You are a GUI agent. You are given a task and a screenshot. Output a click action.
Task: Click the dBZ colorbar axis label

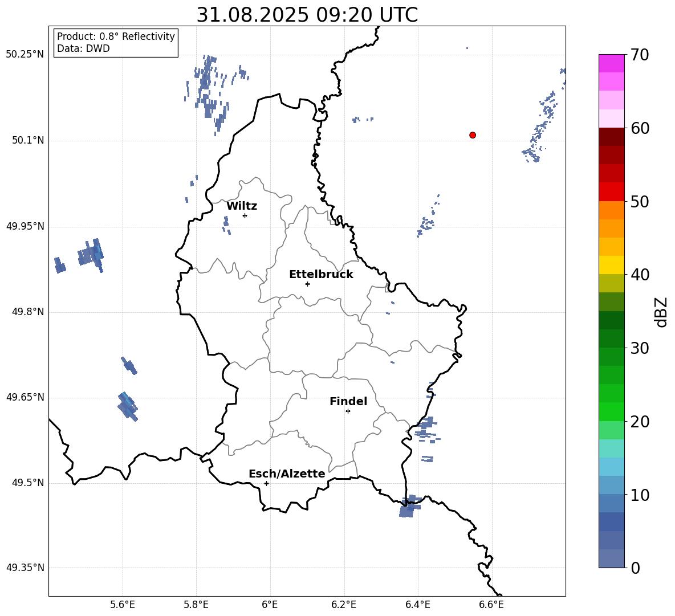[662, 312]
